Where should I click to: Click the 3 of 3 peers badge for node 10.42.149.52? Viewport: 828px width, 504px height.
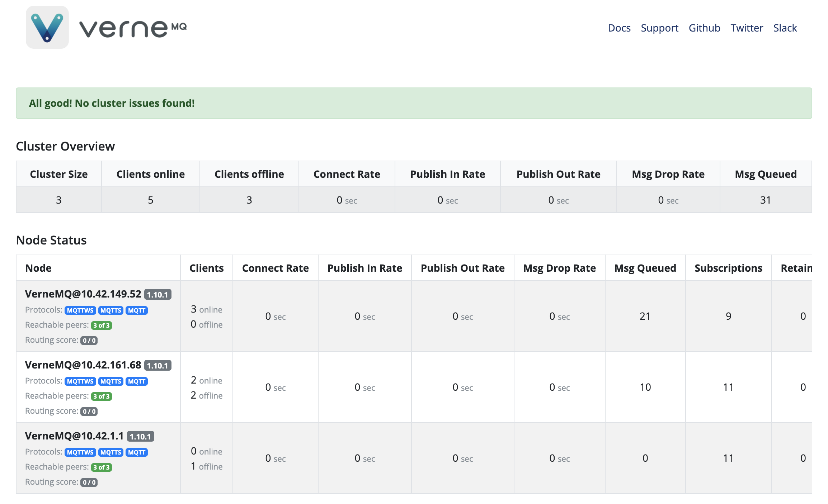point(102,325)
